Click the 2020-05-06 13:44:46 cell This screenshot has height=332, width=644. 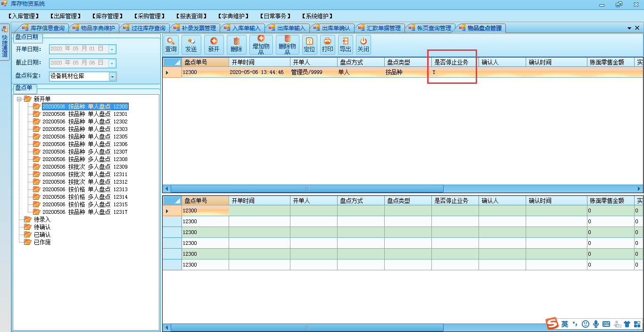tap(259, 73)
